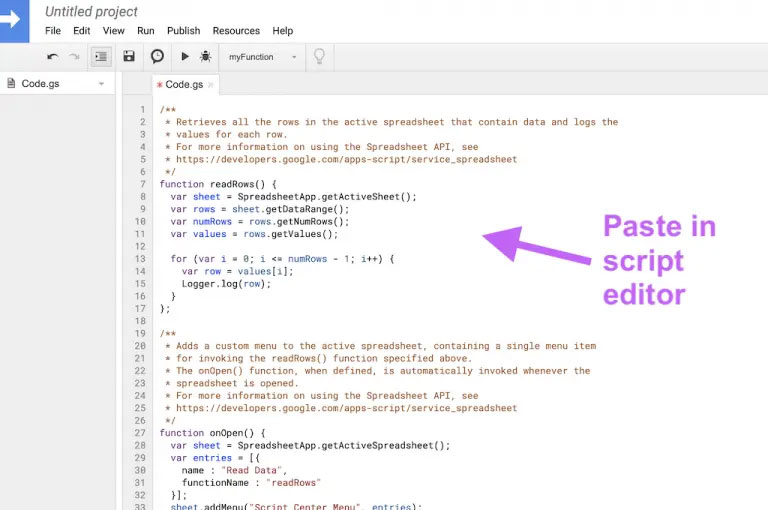Open the Help menu
The width and height of the screenshot is (768, 510).
pyautogui.click(x=283, y=30)
